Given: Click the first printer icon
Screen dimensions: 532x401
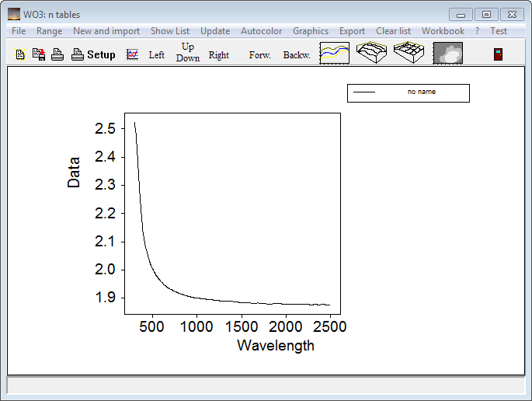Looking at the screenshot, I should tap(57, 54).
